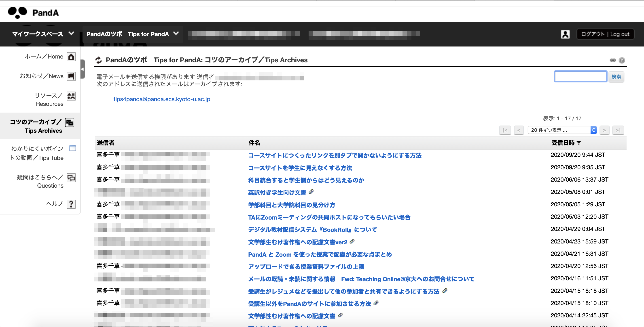Go to the next page of messages
644x327 pixels.
click(x=604, y=130)
